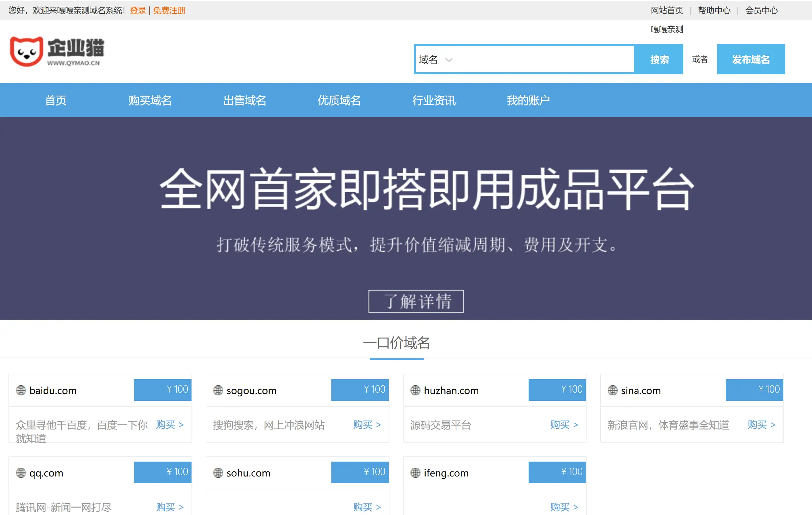Click the globe icon beside baidu.com

(21, 391)
